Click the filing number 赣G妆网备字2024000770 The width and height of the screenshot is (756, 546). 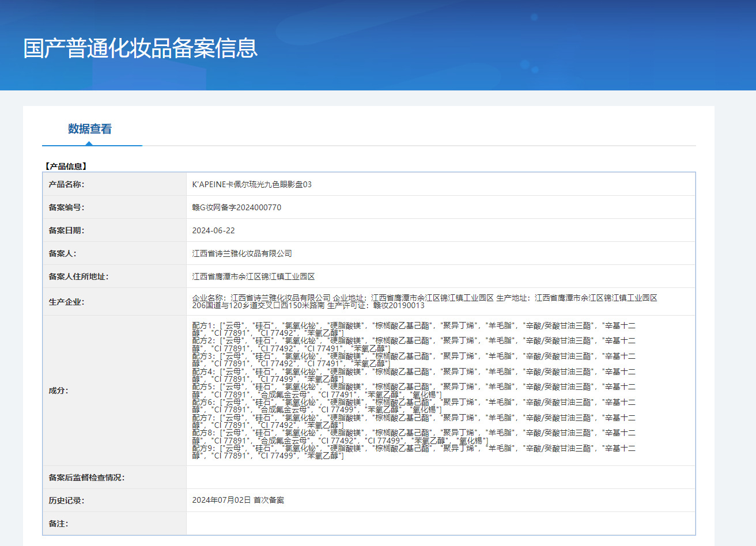(x=237, y=207)
